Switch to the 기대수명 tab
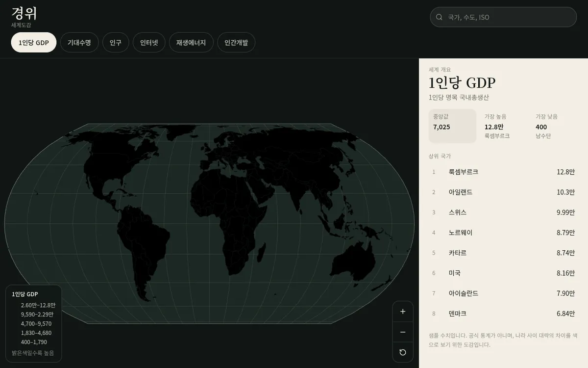The height and width of the screenshot is (368, 588). pos(79,42)
